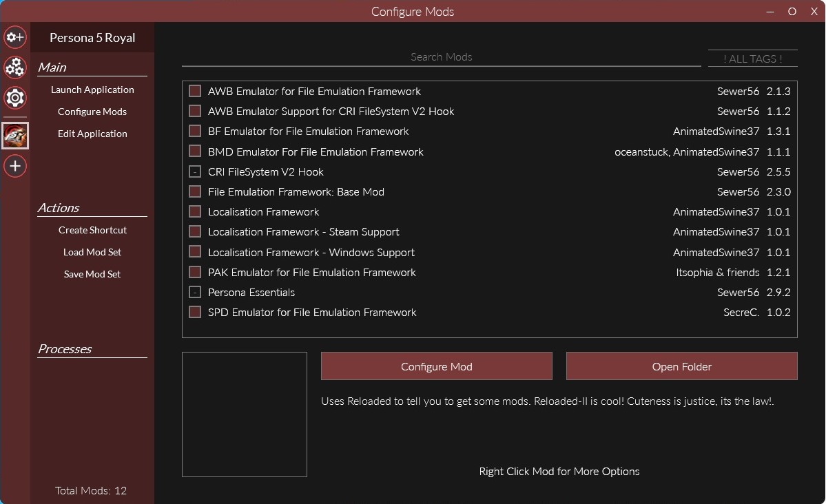Select the 'Persona Essentials' mod name

251,293
